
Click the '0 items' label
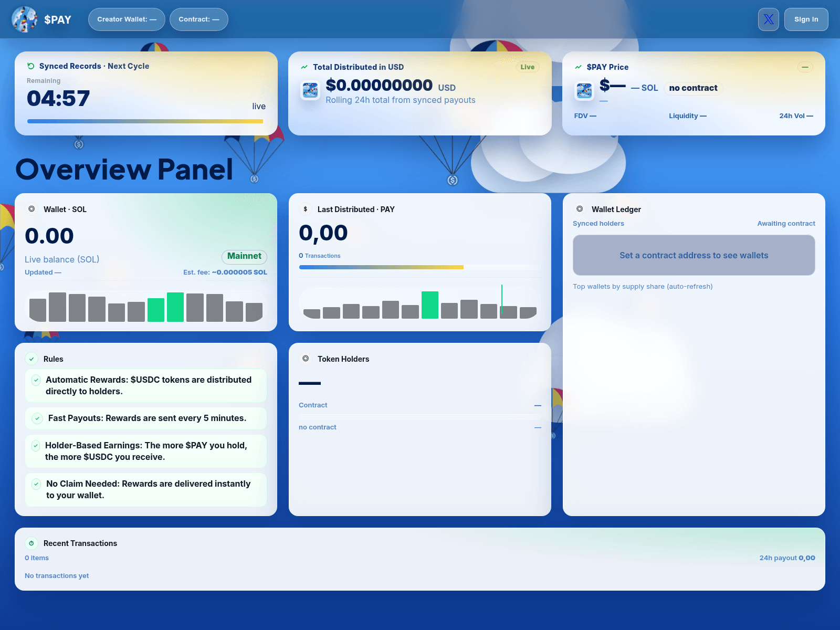(x=37, y=558)
